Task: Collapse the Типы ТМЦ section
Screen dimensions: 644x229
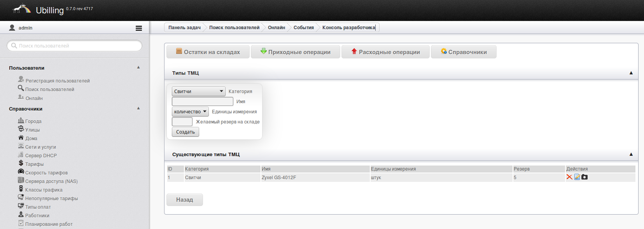Action: (x=631, y=73)
